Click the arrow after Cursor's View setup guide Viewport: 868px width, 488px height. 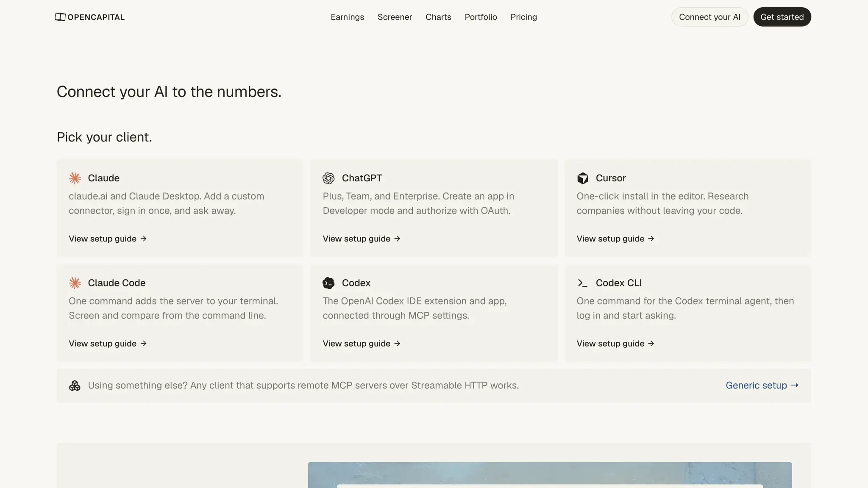pos(651,239)
